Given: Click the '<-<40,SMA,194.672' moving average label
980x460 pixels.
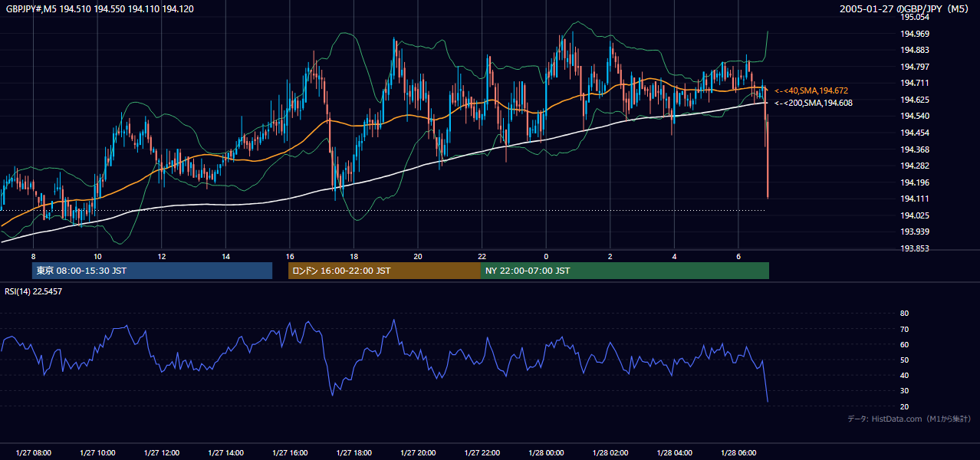Looking at the screenshot, I should (811, 90).
